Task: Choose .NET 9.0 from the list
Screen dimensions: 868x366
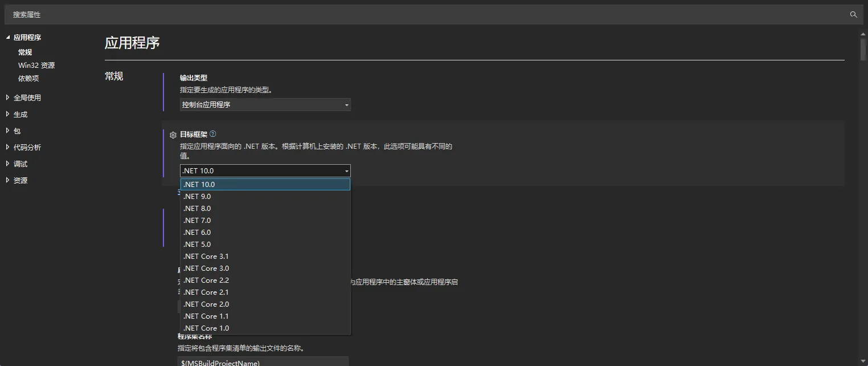Action: coord(265,196)
